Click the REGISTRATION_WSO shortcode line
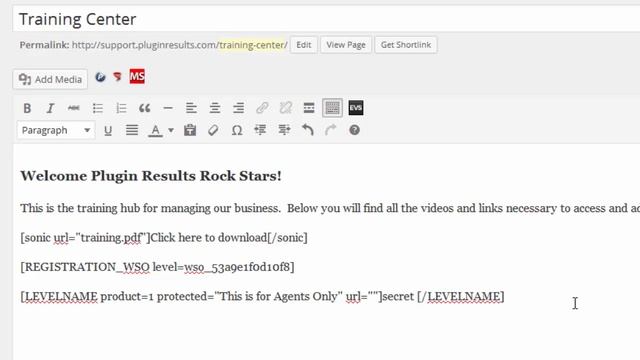Screen dimensions: 640x360 coord(157,267)
